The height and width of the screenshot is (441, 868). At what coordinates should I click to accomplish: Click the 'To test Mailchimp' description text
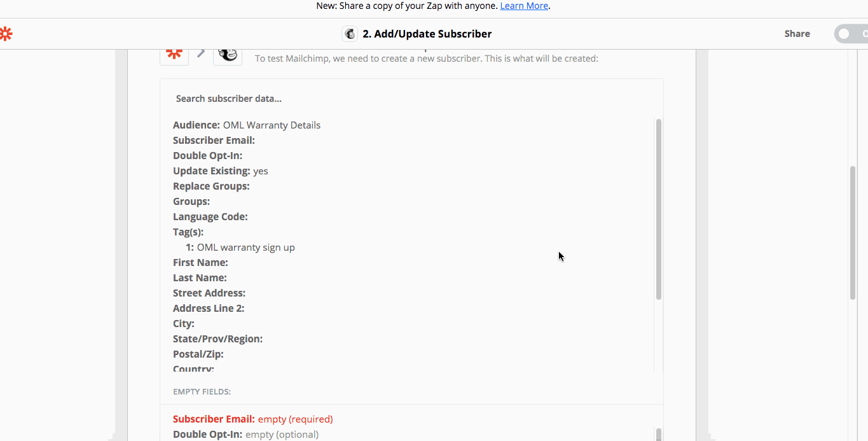(x=427, y=59)
